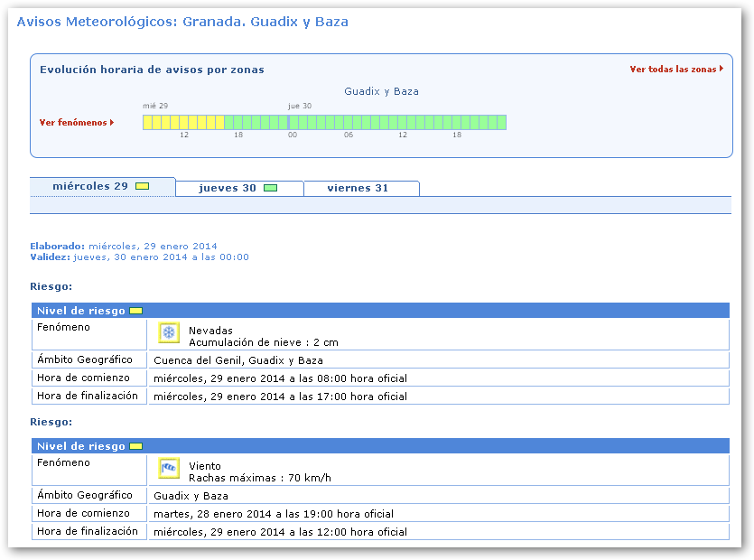Click red arrow next to Ver todas las zonas
The height and width of the screenshot is (560, 754).
point(721,69)
